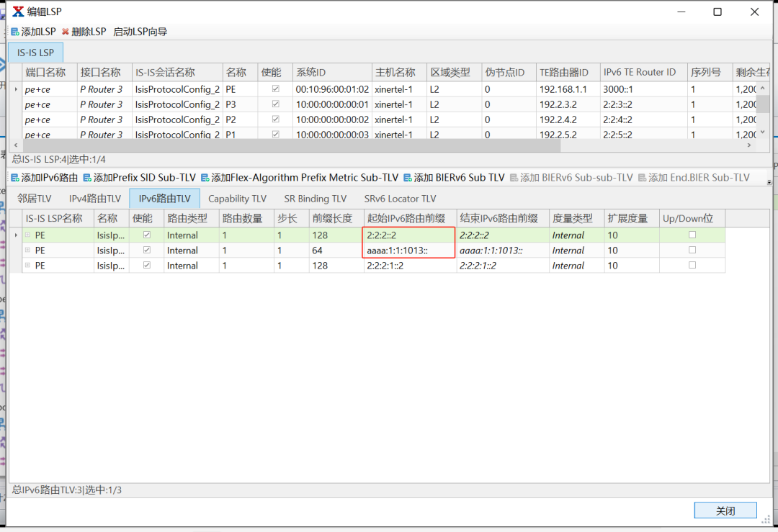Click Add BIERv6 Sub TLV icon

point(408,178)
